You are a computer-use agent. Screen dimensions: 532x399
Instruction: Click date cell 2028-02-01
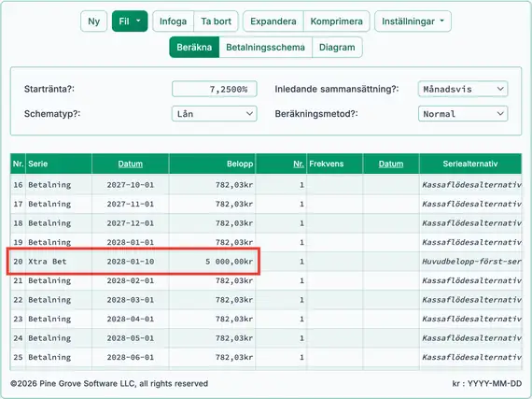(x=131, y=281)
